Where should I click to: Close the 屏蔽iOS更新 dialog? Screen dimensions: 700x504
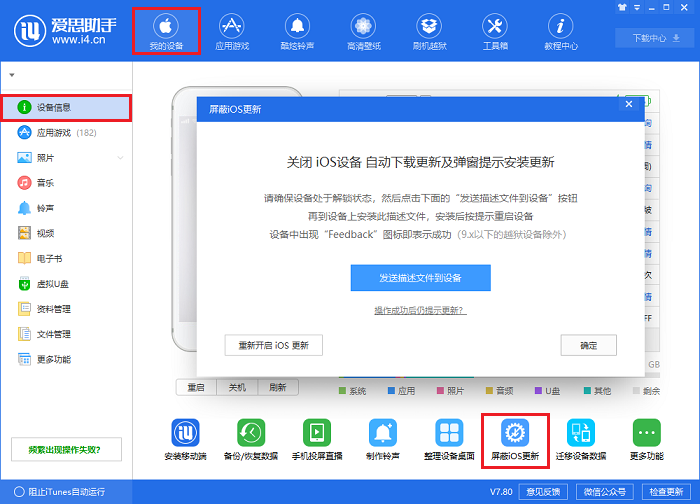point(629,104)
